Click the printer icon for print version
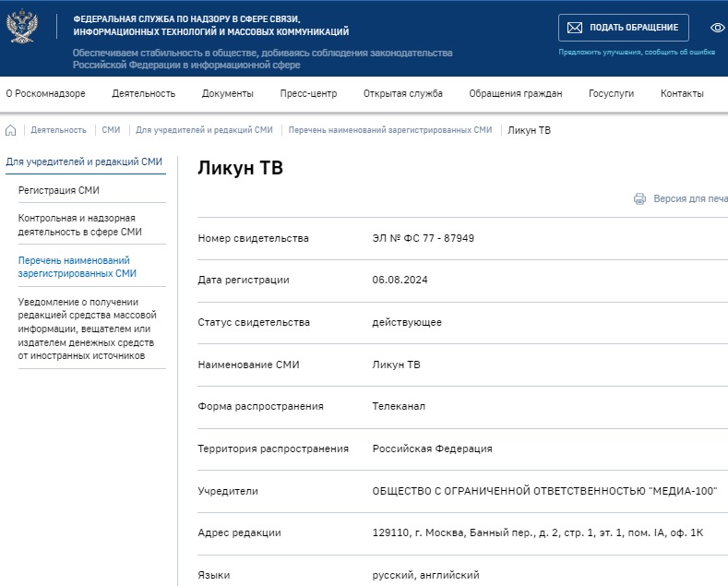The width and height of the screenshot is (728, 586). 639,198
